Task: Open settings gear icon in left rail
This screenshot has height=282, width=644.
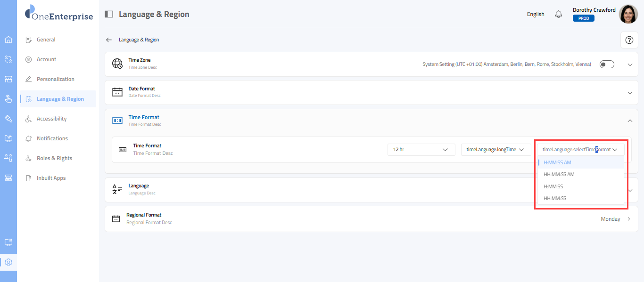Action: tap(8, 262)
